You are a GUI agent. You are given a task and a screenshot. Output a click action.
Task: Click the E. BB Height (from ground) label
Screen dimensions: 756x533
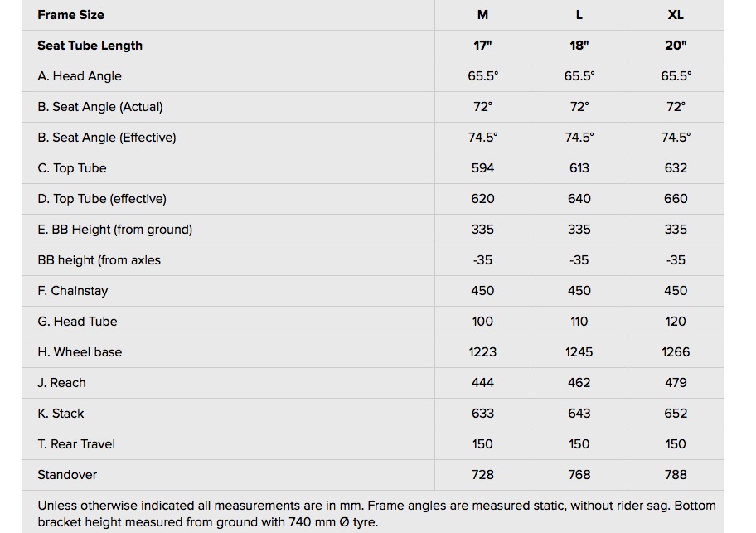pos(114,230)
